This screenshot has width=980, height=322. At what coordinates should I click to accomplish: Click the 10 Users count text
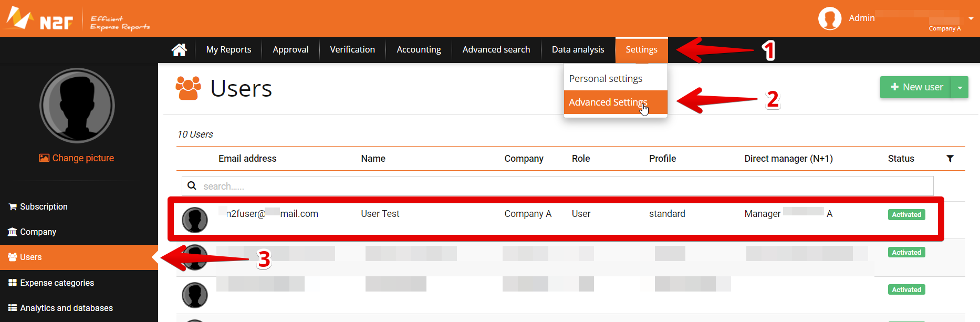tap(195, 134)
